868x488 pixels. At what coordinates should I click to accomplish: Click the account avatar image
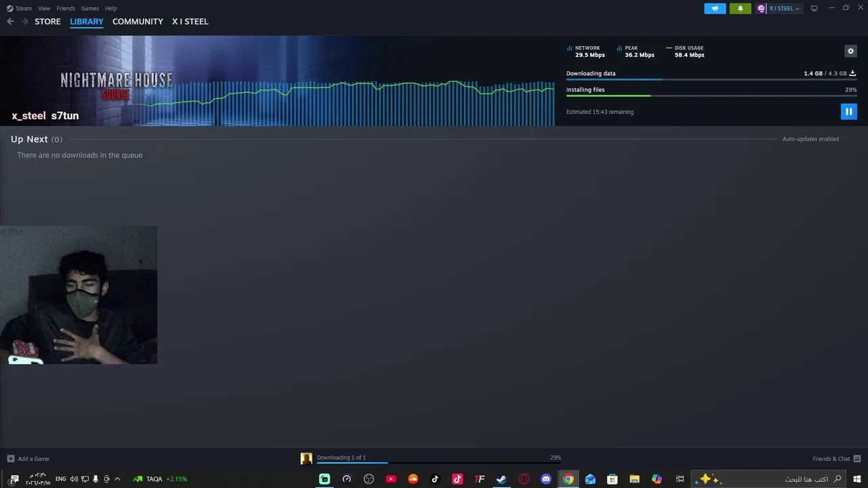[762, 8]
